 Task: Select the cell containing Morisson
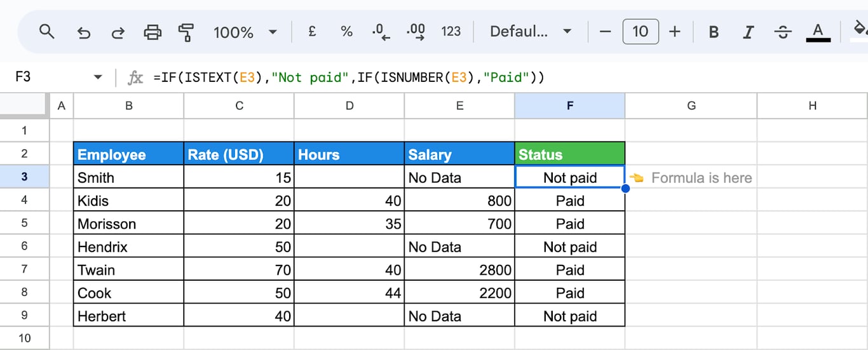[x=129, y=223]
